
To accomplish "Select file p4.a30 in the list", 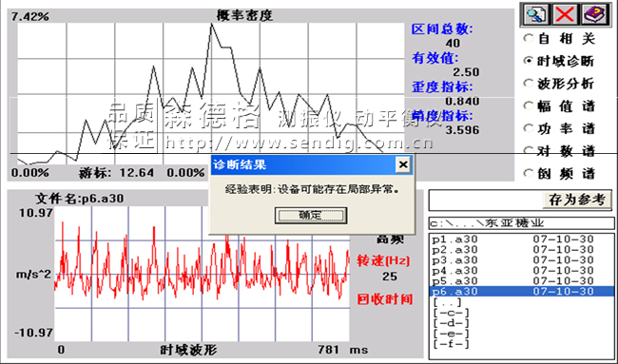I will coord(522,271).
